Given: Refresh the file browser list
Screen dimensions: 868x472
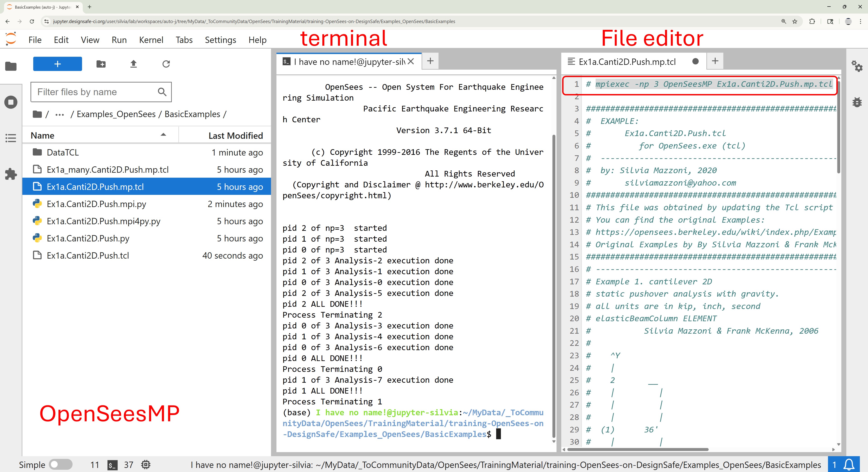Looking at the screenshot, I should tap(166, 64).
